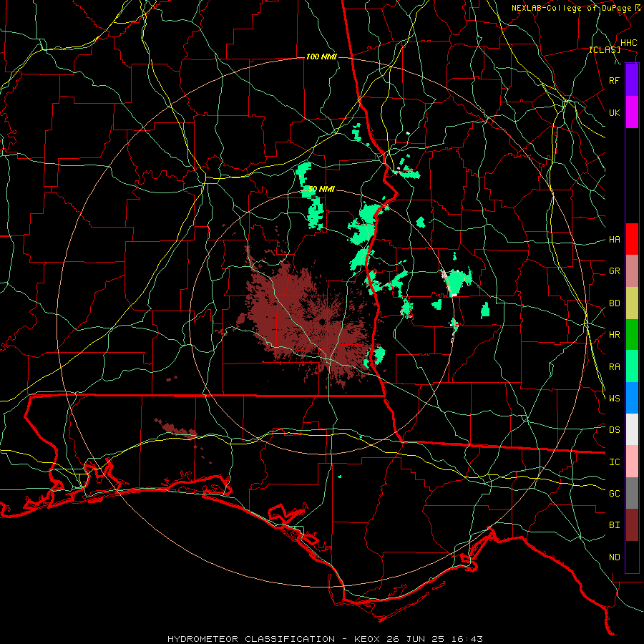Click the 'KEOX' radar site identifier
The width and height of the screenshot is (644, 644).
(x=367, y=639)
